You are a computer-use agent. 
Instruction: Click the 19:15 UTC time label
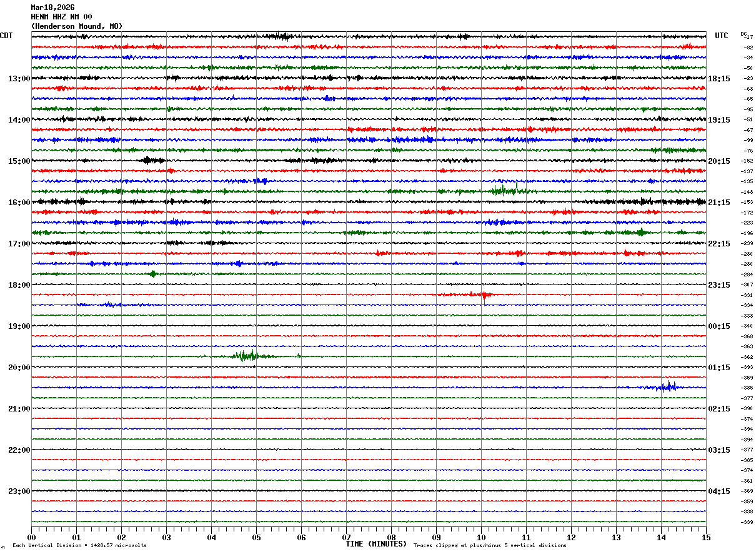[719, 120]
